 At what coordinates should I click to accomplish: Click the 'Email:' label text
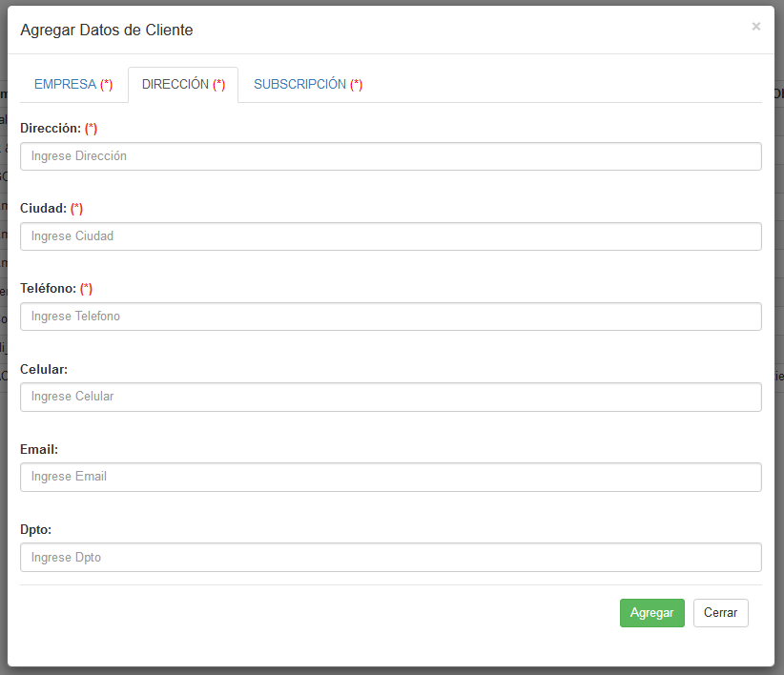(39, 448)
